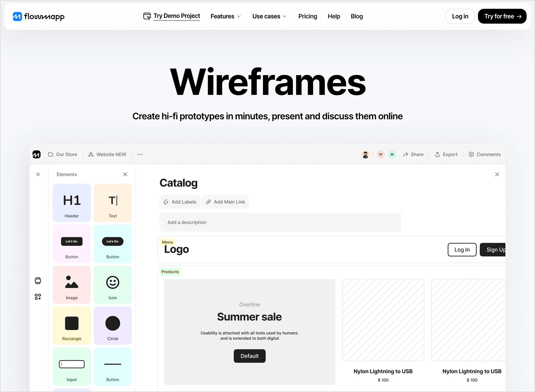Click the wireframe Sign Up button
Screen dimensions: 535x392
click(493, 249)
